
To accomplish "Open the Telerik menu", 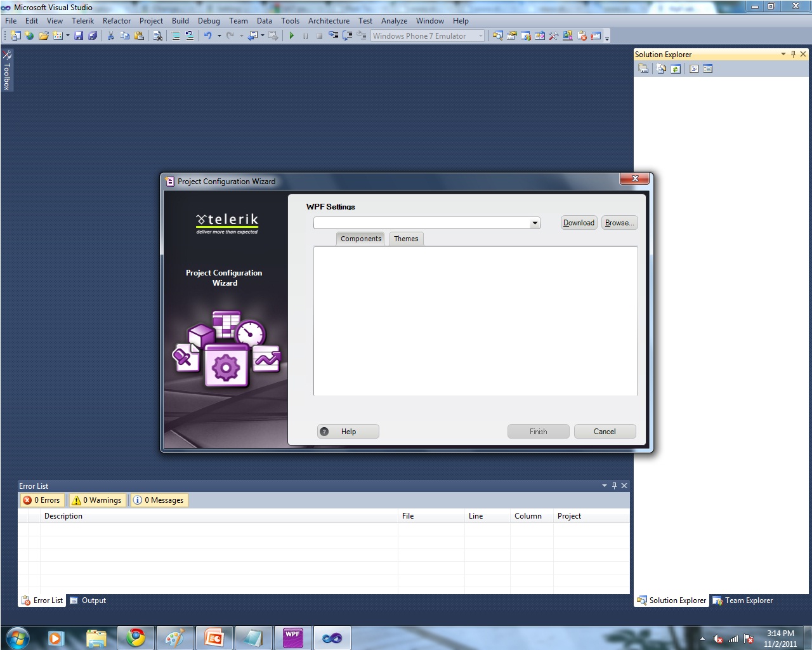I will click(82, 21).
